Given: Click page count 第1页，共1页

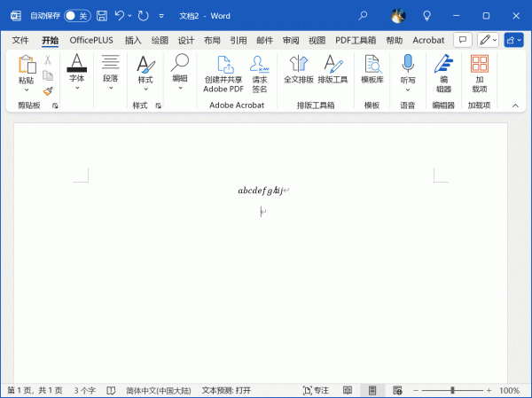Looking at the screenshot, I should (35, 391).
